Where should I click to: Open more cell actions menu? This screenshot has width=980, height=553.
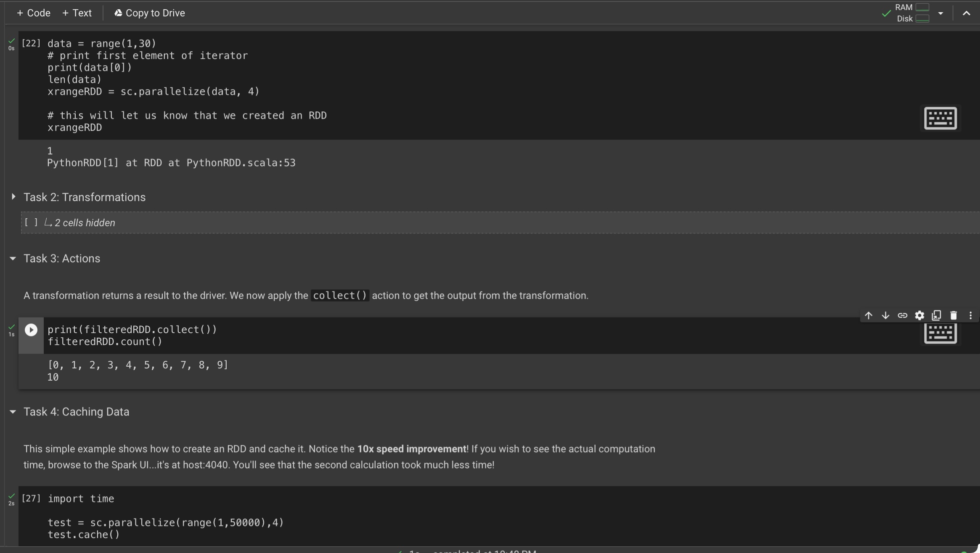[x=971, y=315]
